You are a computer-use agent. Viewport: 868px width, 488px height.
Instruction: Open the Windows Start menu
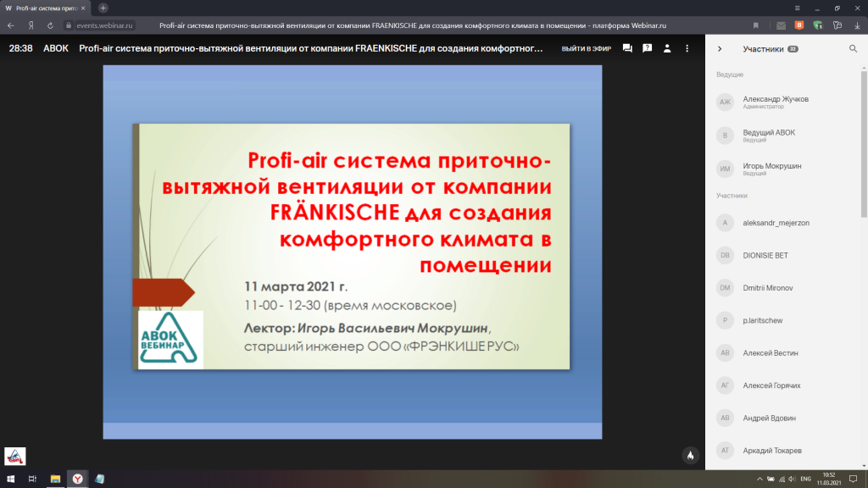point(10,479)
